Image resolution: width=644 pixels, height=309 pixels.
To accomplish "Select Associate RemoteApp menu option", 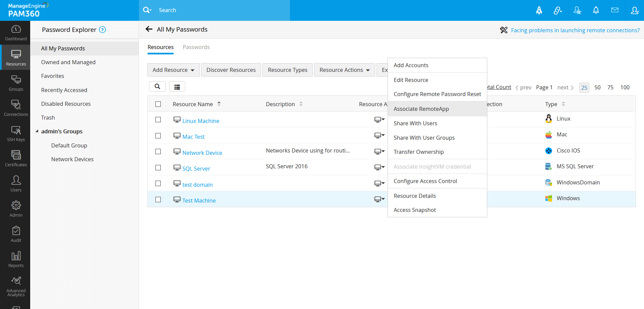I will [x=421, y=109].
